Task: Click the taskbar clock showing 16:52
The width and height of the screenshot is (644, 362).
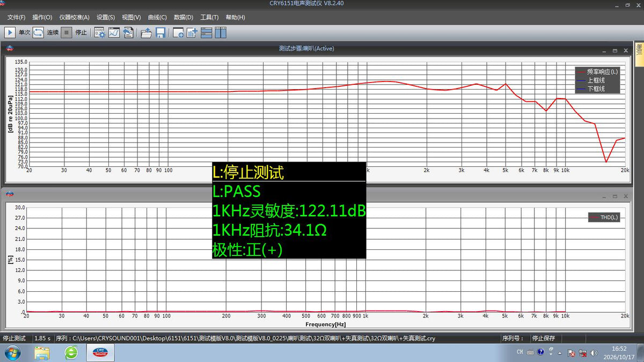Action: 619,349
